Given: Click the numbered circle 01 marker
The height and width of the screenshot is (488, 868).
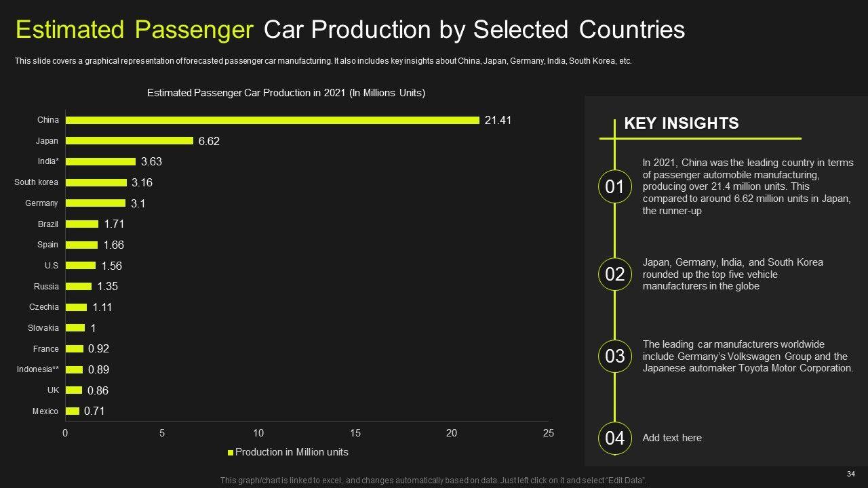Looking at the screenshot, I should (x=614, y=186).
